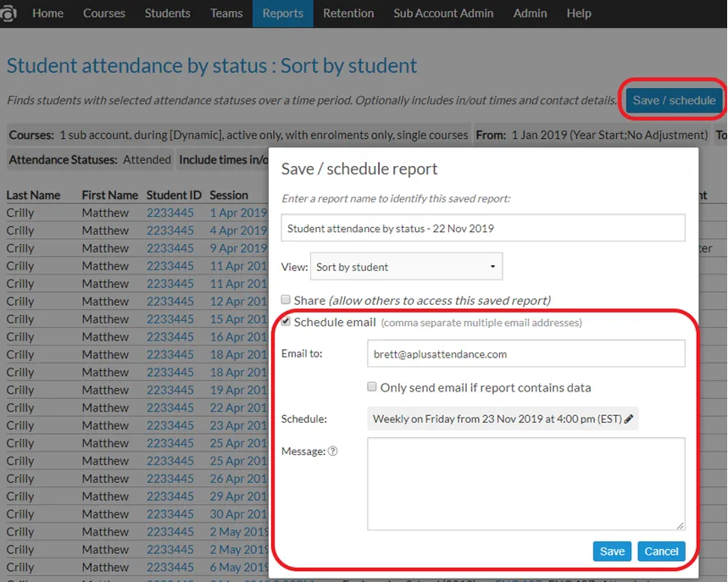
Task: Click the Save / schedule button
Action: tap(674, 100)
